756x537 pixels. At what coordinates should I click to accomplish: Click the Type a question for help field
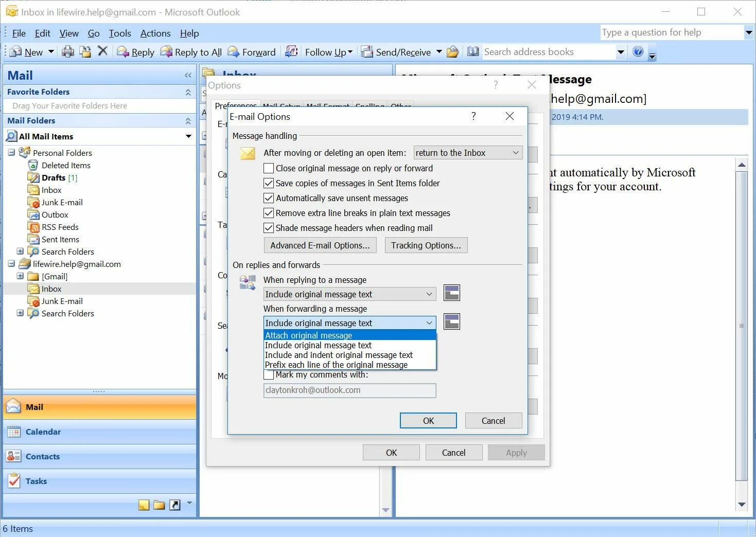672,32
